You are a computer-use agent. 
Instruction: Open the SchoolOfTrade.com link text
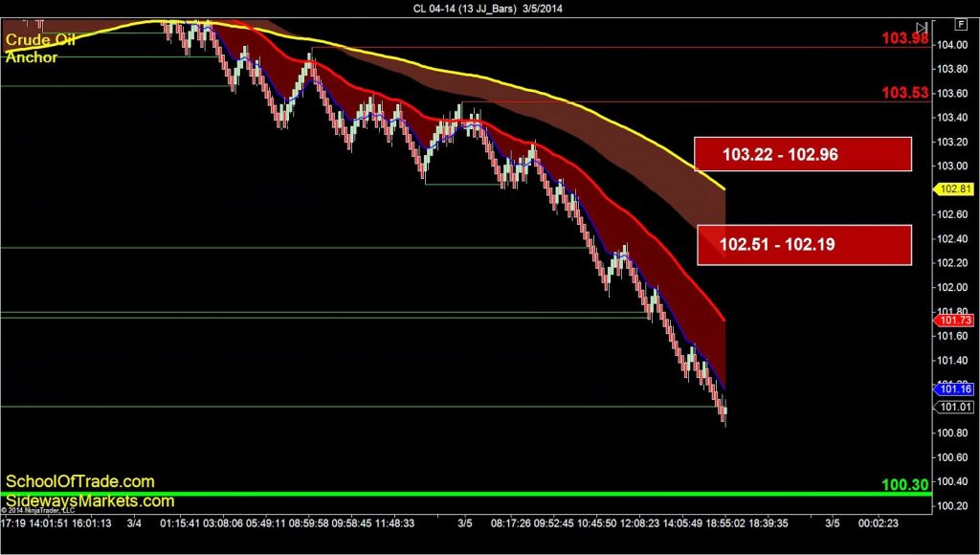click(x=80, y=482)
